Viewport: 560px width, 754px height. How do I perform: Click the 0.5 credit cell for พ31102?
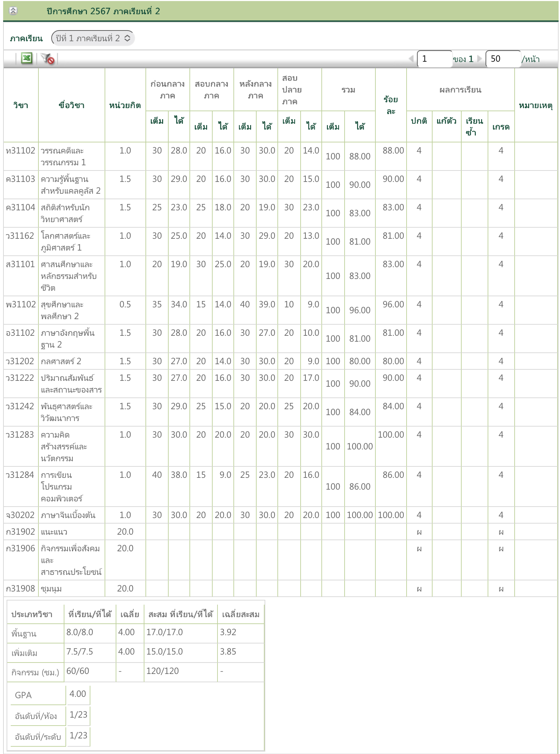(125, 305)
